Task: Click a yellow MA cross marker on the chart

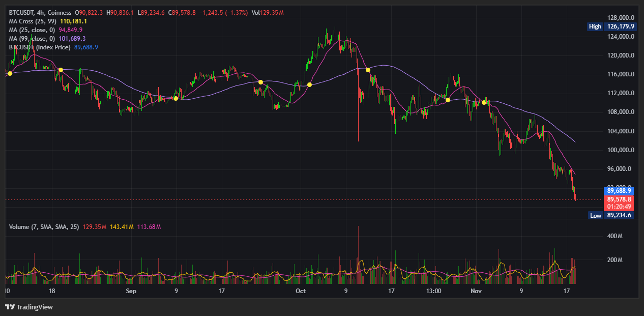Action: click(61, 69)
